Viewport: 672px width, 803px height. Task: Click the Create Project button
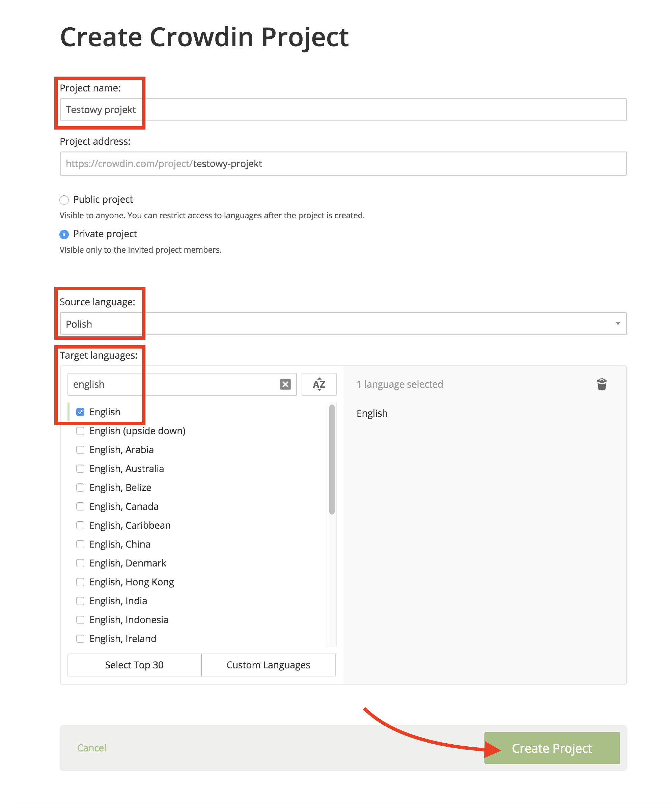(552, 748)
